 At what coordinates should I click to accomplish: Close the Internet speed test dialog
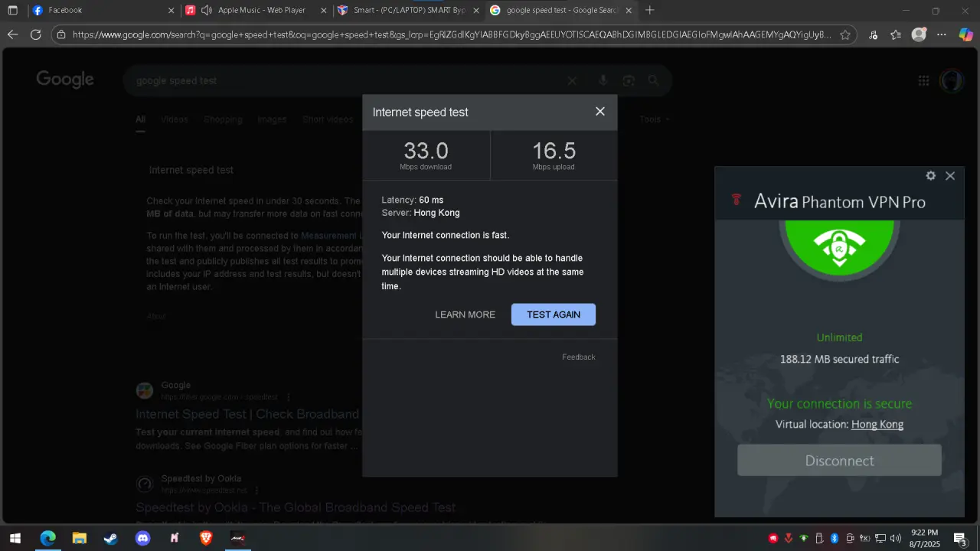600,112
